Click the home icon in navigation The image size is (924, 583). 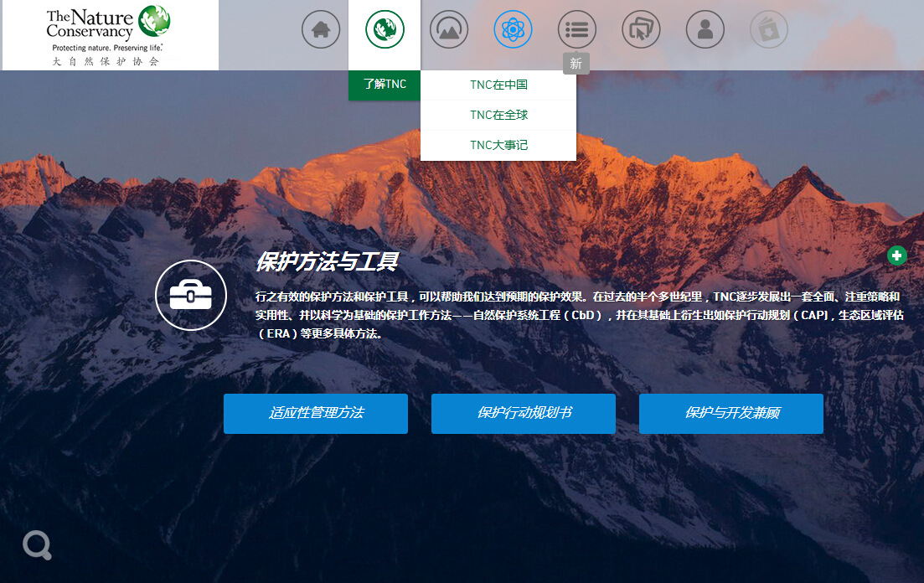tap(321, 30)
